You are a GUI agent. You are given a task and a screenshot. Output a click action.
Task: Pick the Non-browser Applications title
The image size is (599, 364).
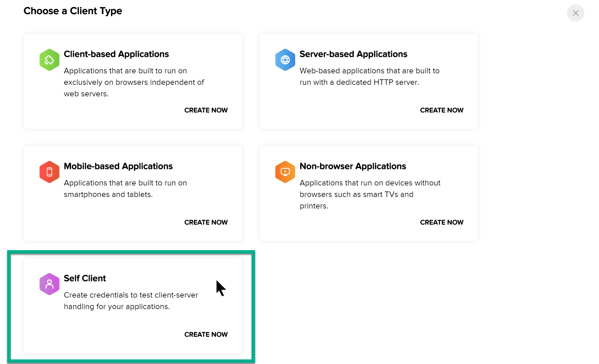pos(353,166)
